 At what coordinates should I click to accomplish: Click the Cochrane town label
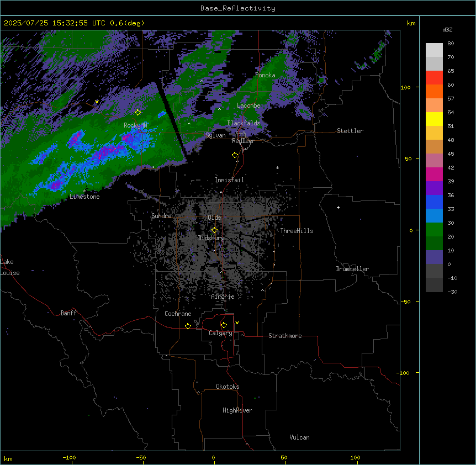(178, 314)
